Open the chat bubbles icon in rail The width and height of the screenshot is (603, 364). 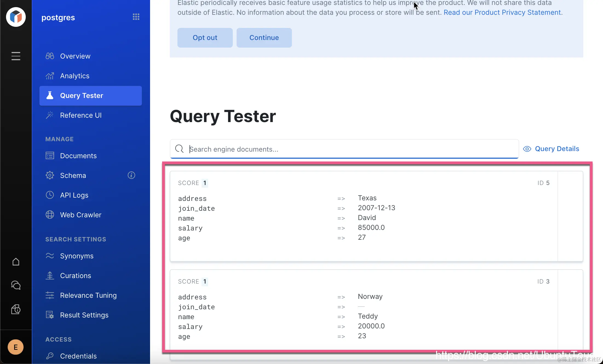point(16,285)
